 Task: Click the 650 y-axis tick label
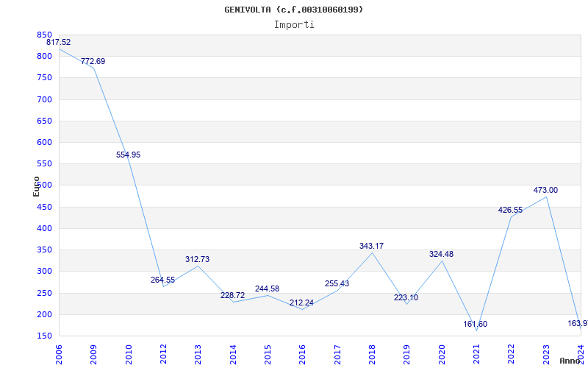(x=44, y=121)
